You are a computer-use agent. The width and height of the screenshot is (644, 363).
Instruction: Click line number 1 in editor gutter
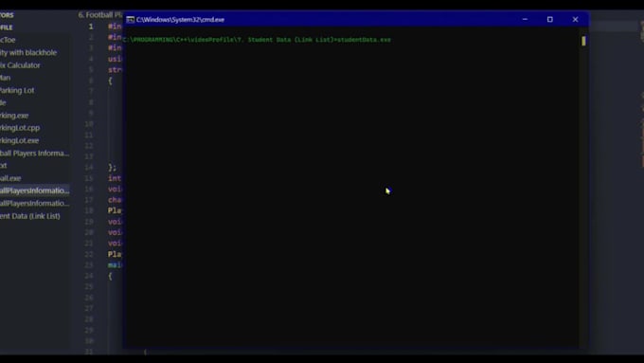click(x=91, y=27)
